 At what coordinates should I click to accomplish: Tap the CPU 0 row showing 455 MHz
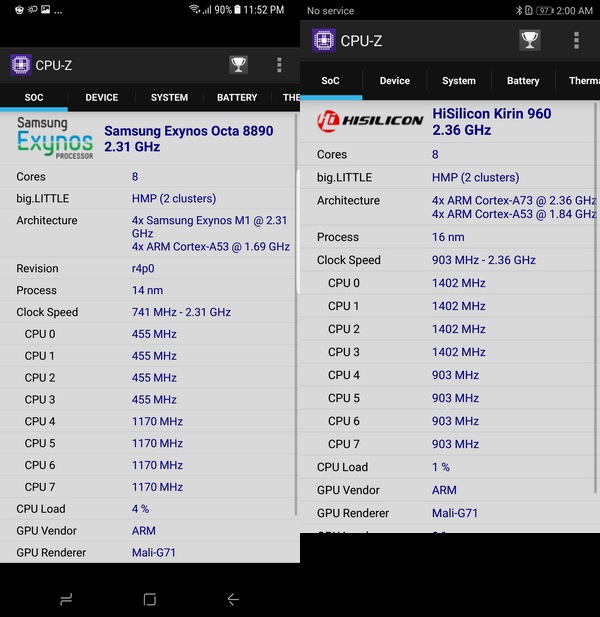pyautogui.click(x=148, y=334)
